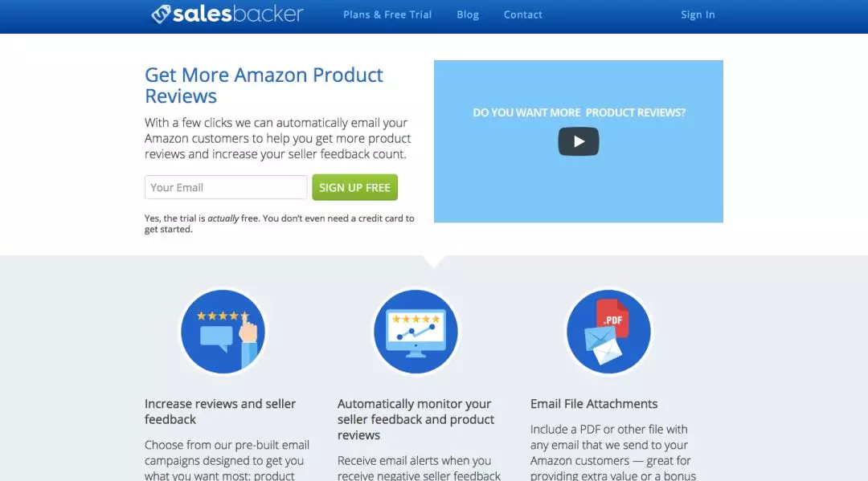Click Sign In link
This screenshot has width=868, height=481.
coord(698,15)
